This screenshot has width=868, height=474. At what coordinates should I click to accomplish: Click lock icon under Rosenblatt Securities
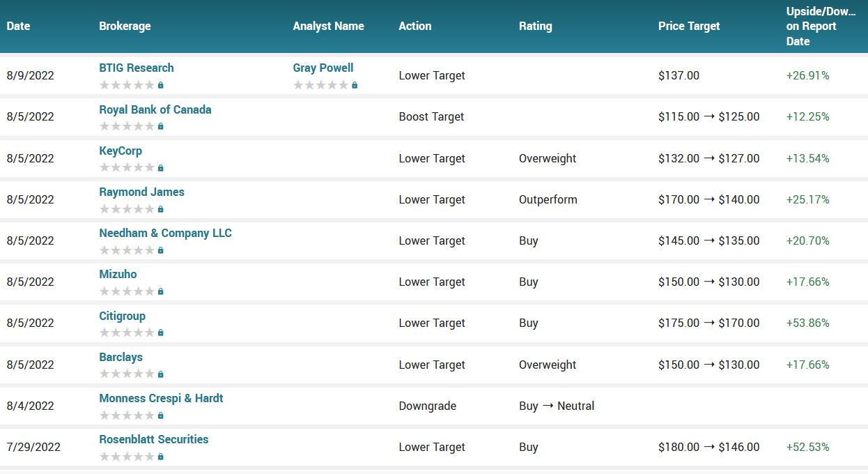[x=161, y=457]
